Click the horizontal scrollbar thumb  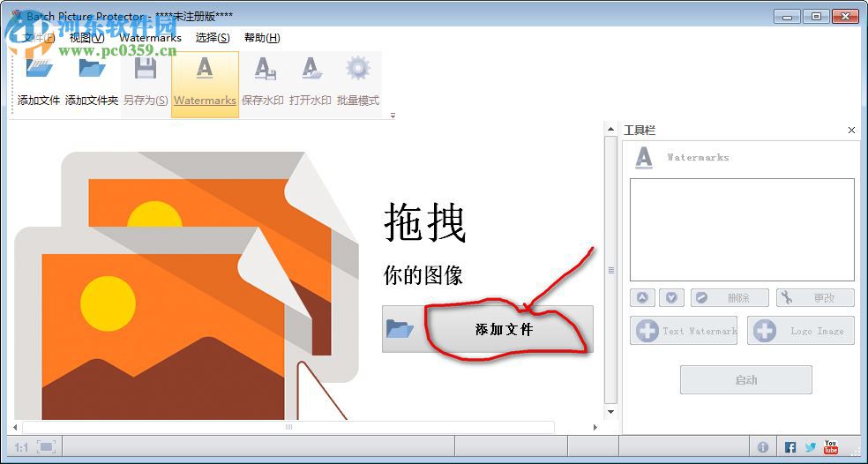click(x=288, y=428)
